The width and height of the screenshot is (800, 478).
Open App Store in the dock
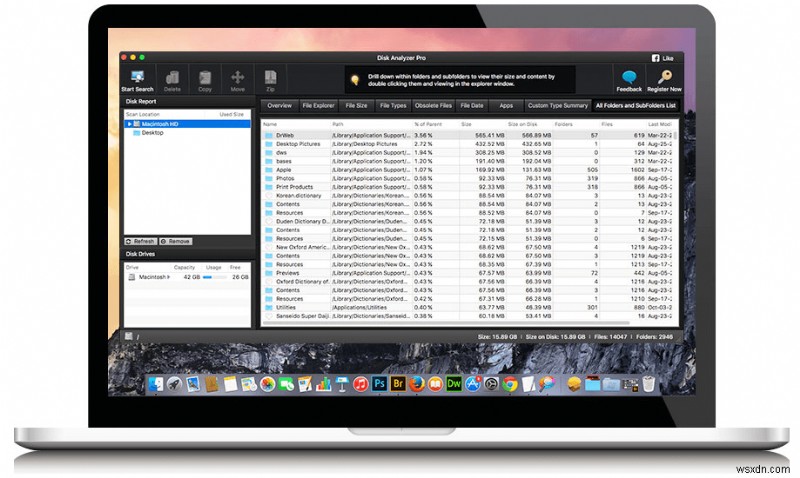pyautogui.click(x=473, y=384)
